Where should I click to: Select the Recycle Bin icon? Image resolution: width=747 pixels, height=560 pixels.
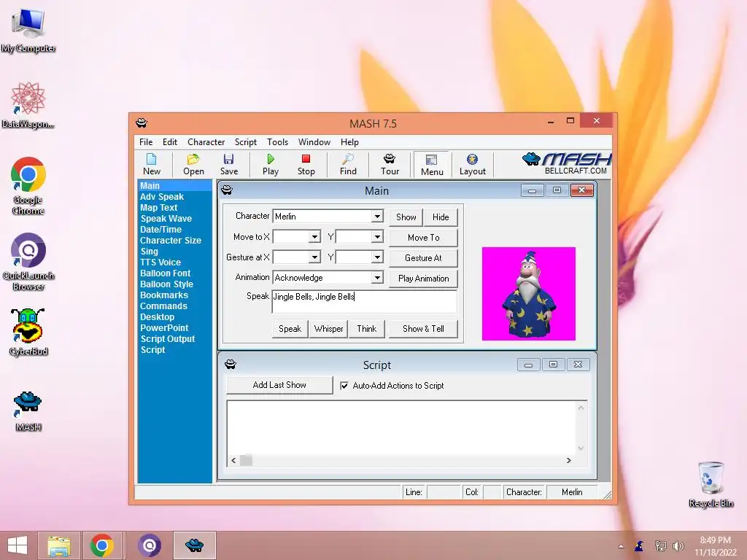[711, 484]
